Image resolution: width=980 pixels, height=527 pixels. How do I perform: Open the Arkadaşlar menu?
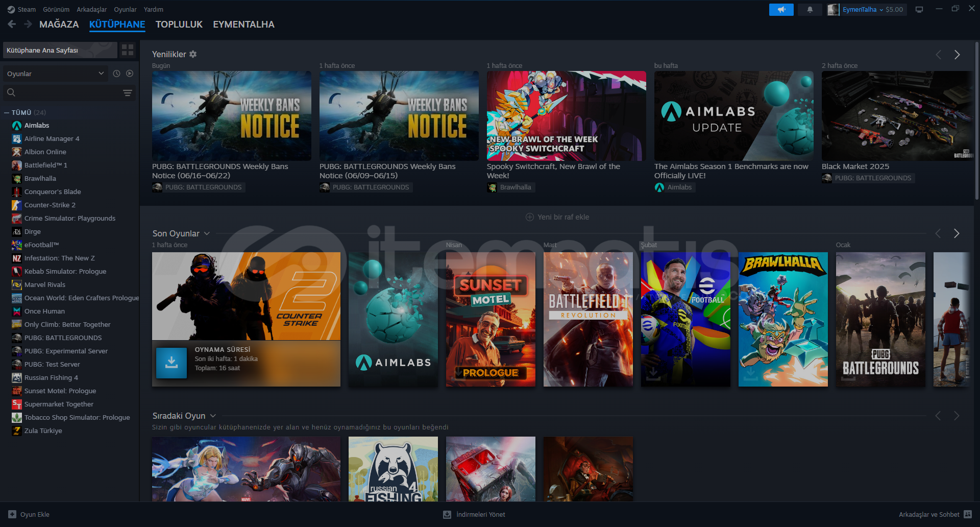(92, 9)
